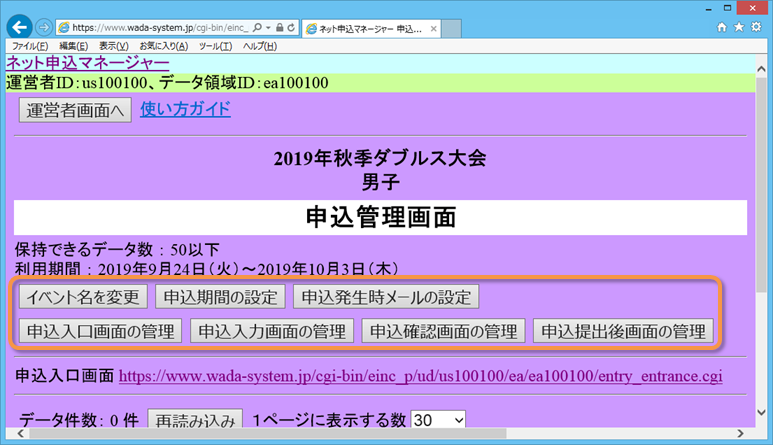Go back with the browser back arrow

tap(19, 27)
